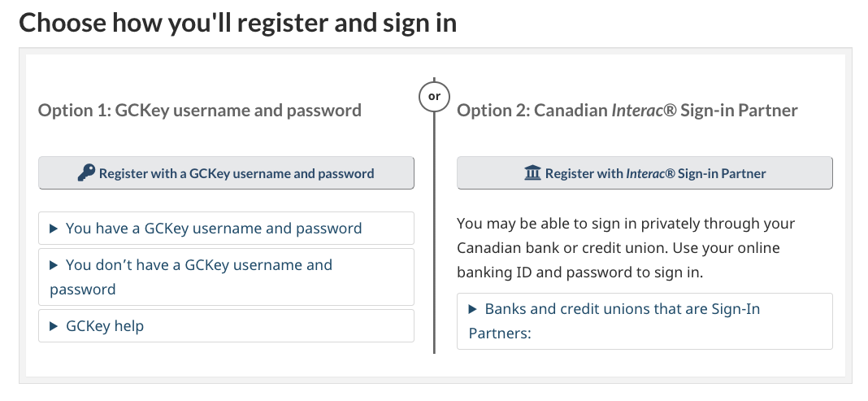The image size is (868, 401).
Task: Click the "Choose how you'll register" page title
Action: [x=238, y=23]
